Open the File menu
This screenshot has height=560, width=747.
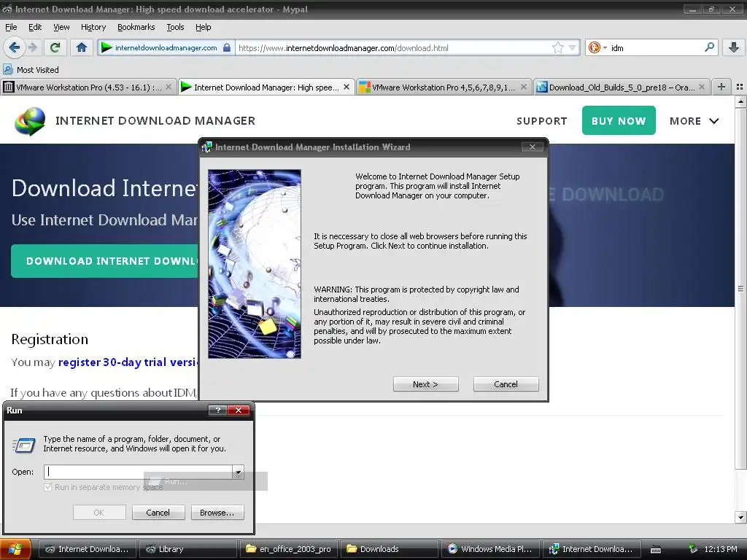click(11, 27)
